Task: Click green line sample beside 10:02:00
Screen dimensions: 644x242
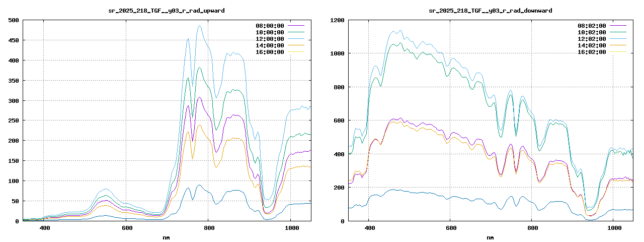Action: pyautogui.click(x=618, y=32)
